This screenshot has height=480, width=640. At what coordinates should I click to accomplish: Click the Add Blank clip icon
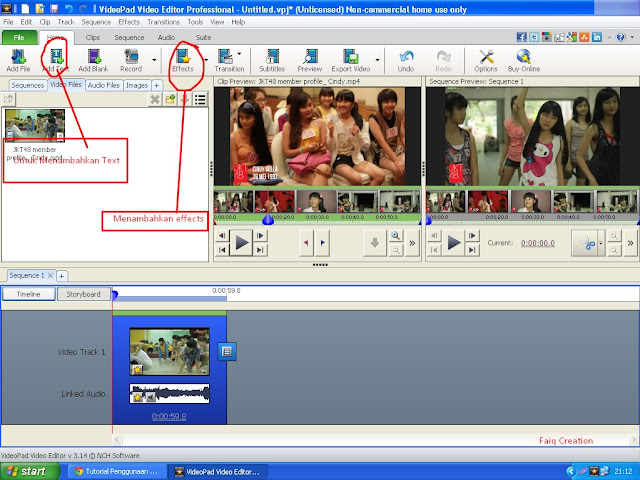(x=93, y=60)
